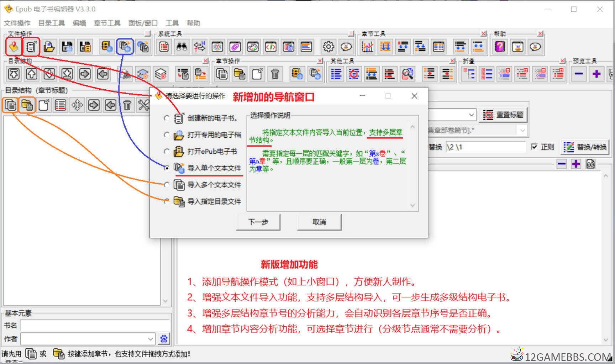Screen dimensions: 615x364
Task: Click the purple paperclip attachment icon
Action: point(235,47)
